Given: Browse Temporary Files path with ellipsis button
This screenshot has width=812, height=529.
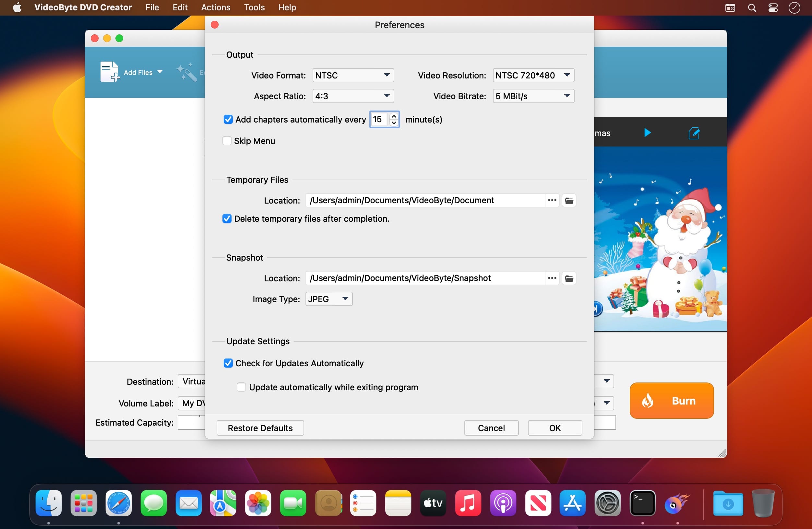Looking at the screenshot, I should click(x=552, y=201).
